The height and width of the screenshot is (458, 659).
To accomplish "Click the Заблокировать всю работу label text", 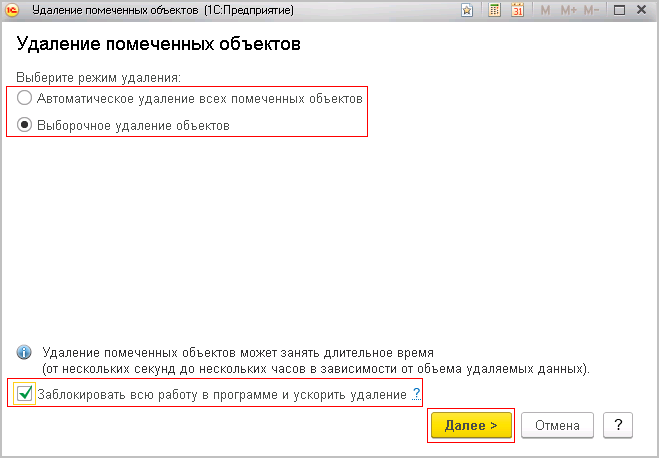I will 222,395.
